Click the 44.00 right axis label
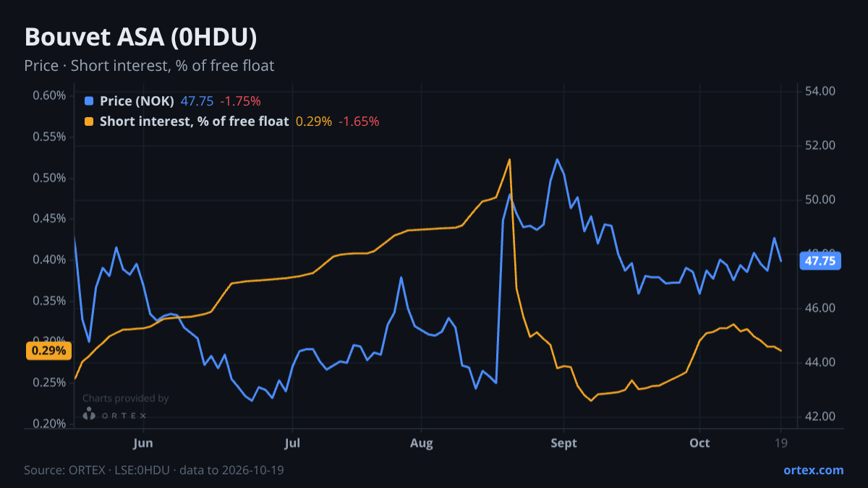Image resolution: width=868 pixels, height=488 pixels. pyautogui.click(x=821, y=362)
